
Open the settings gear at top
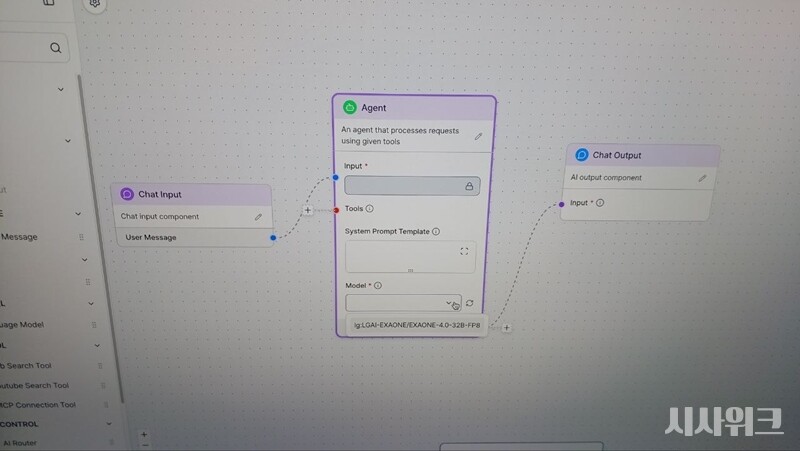[x=95, y=4]
